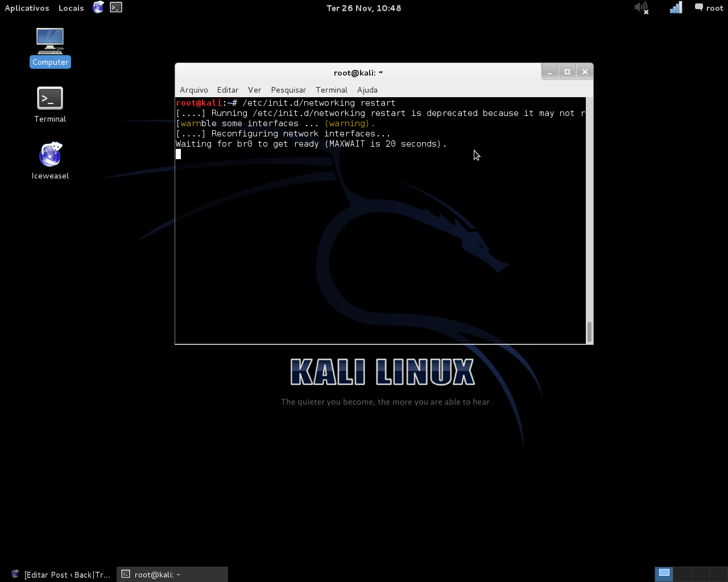
Task: Select the Terminal desktop icon
Action: 50,105
